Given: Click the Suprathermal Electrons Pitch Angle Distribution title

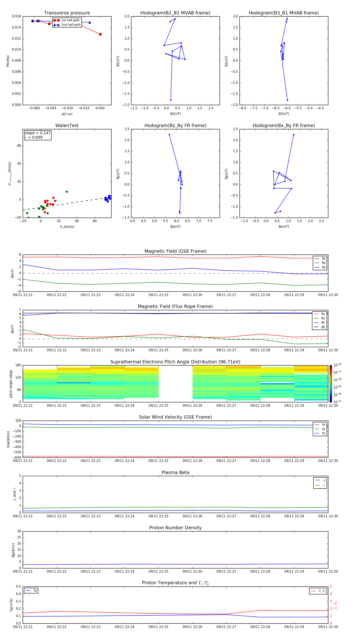Looking at the screenshot, I should click(175, 362).
